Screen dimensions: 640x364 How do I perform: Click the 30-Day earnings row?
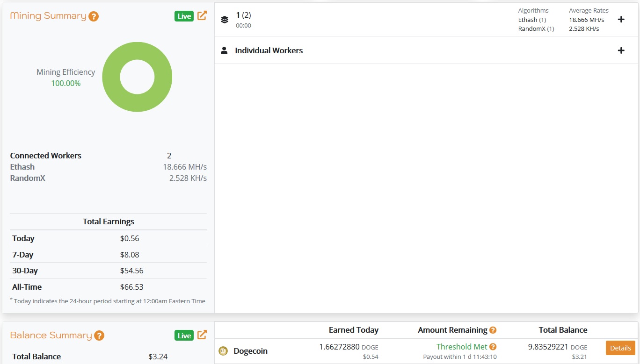108,271
